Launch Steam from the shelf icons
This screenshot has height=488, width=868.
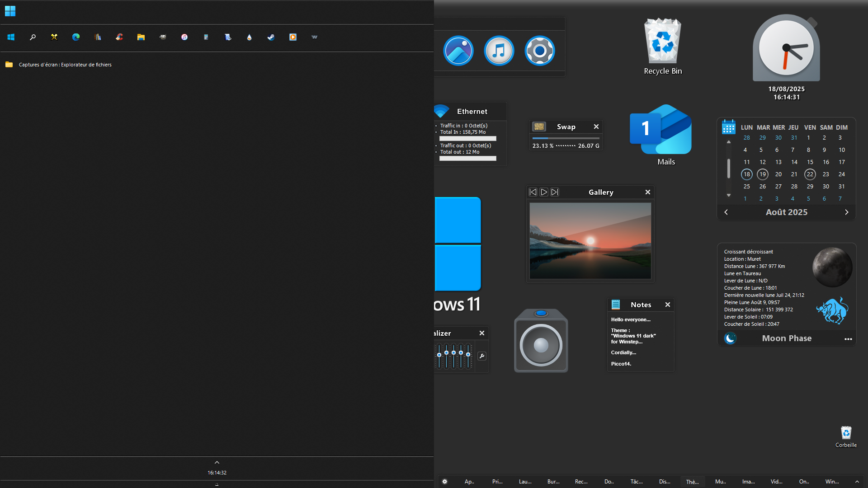[x=271, y=37]
